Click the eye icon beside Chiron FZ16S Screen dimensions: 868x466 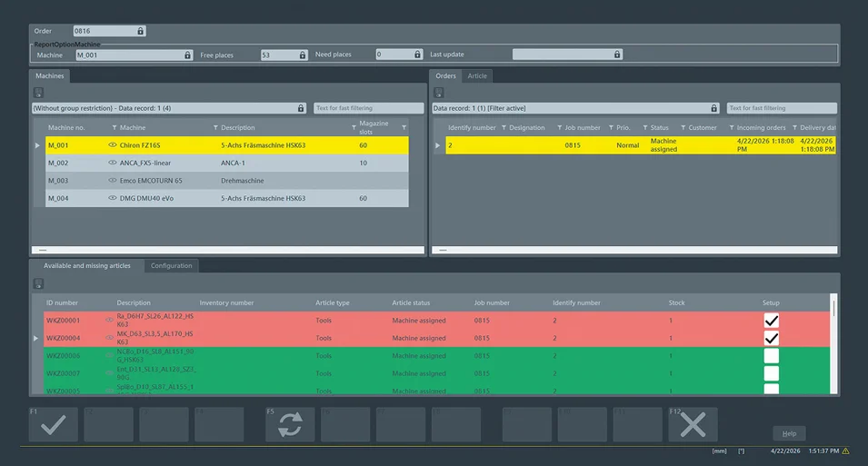(x=113, y=145)
